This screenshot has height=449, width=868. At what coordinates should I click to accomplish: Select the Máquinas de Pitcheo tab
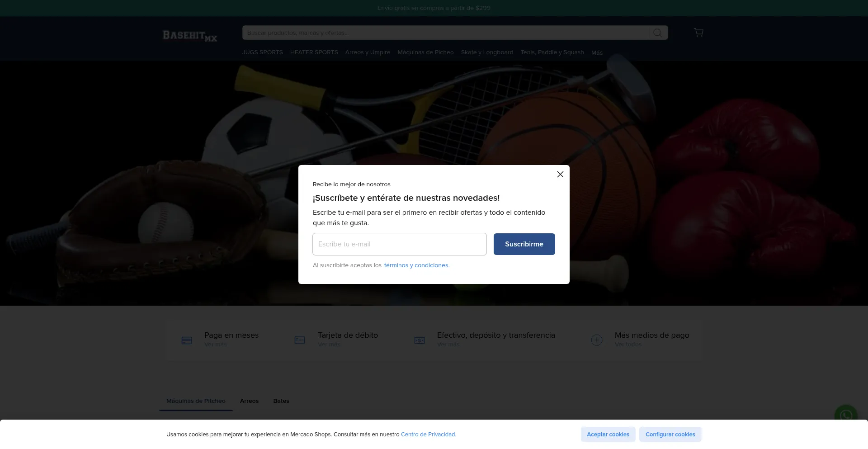196,401
